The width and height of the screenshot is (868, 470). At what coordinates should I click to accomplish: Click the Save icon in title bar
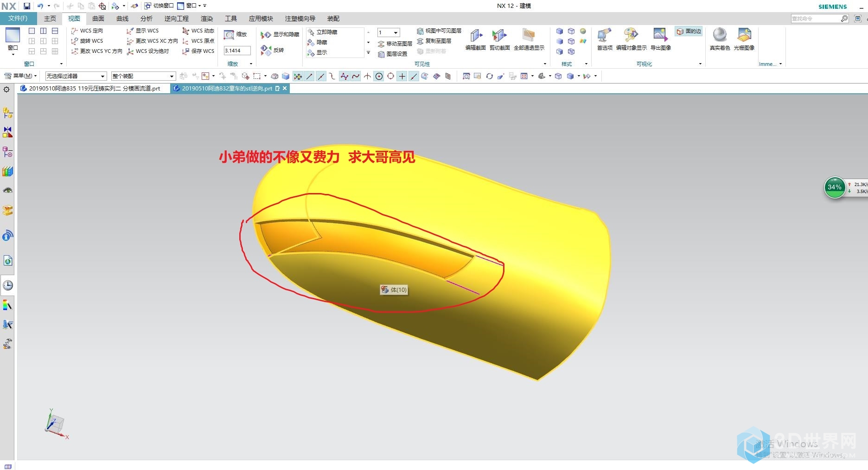27,6
